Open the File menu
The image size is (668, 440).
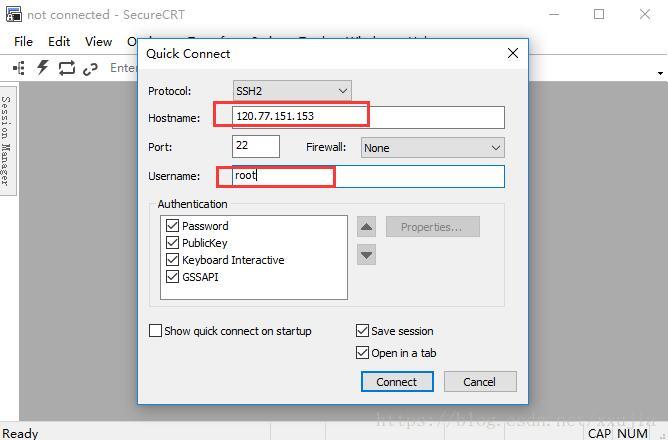pyautogui.click(x=23, y=42)
